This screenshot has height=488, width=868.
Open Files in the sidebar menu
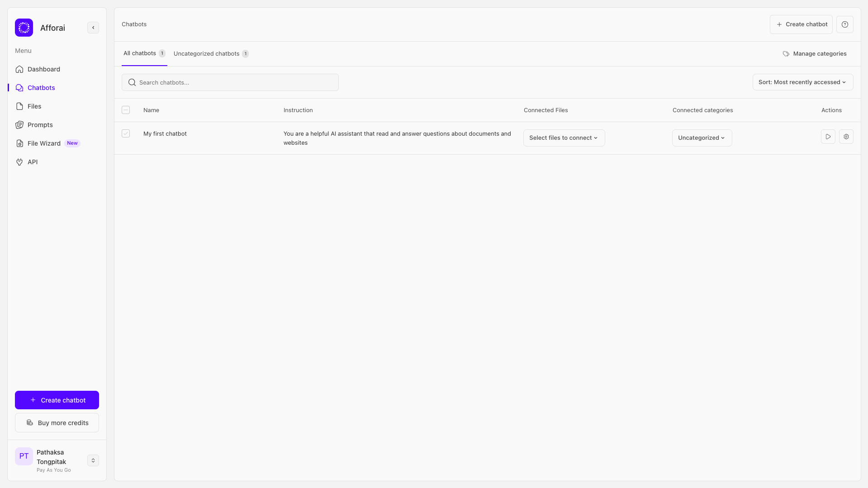point(34,106)
